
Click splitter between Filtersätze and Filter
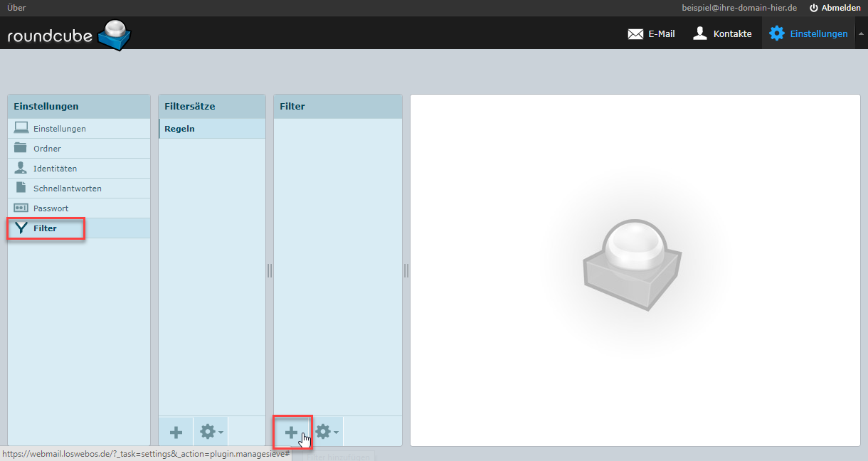(x=270, y=270)
